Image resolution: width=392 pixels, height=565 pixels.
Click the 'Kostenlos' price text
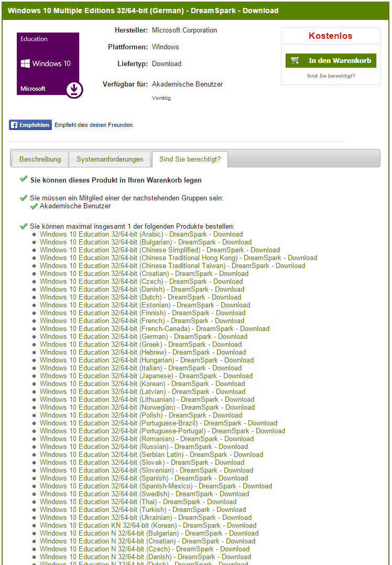pos(331,36)
